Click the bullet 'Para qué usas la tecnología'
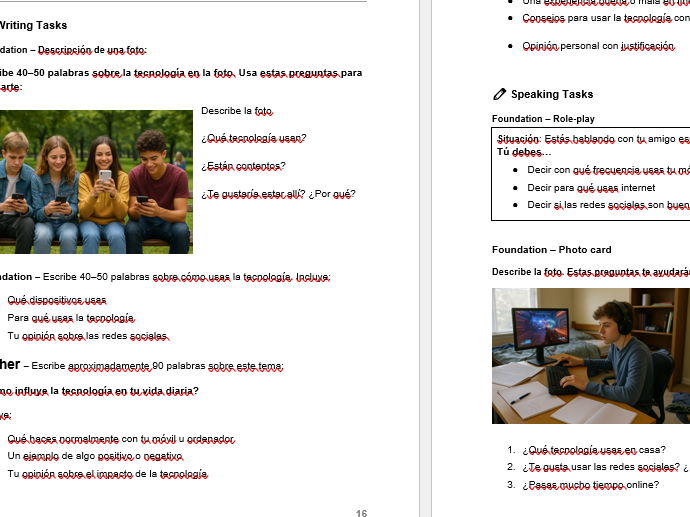 [x=71, y=318]
